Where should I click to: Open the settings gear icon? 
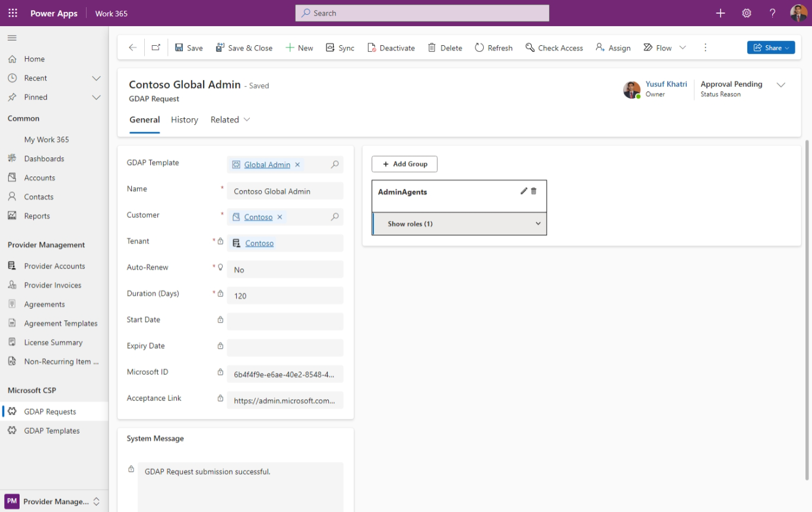[x=747, y=13]
